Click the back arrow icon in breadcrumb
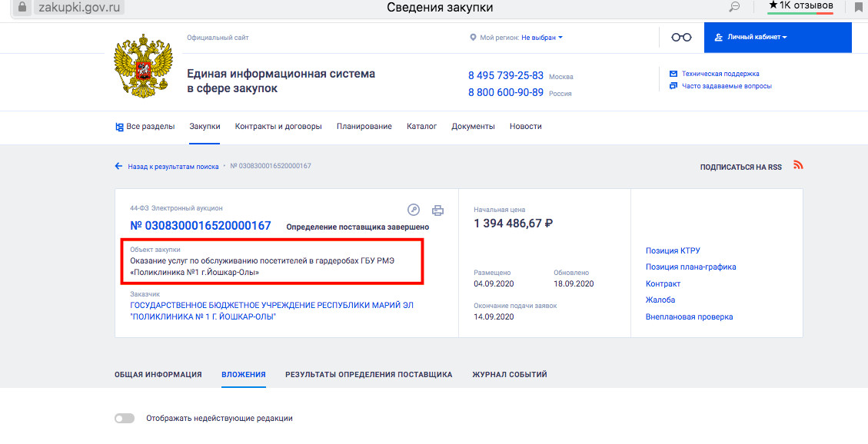 coord(118,166)
